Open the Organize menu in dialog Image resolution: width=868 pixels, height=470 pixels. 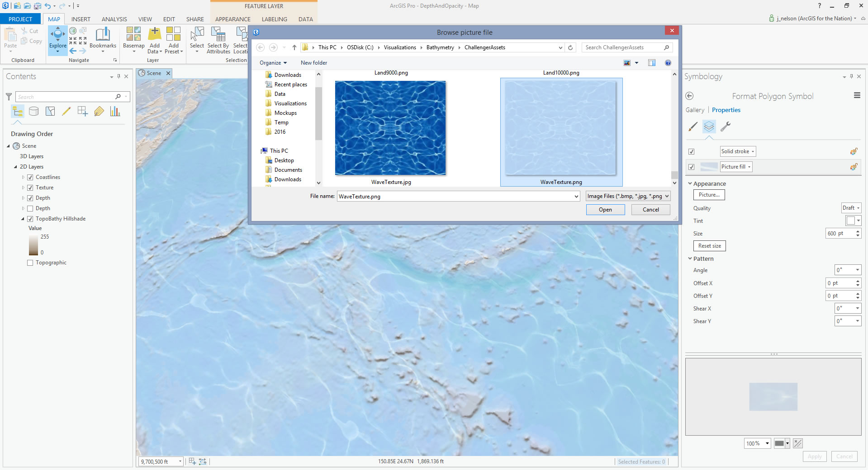[x=273, y=63]
